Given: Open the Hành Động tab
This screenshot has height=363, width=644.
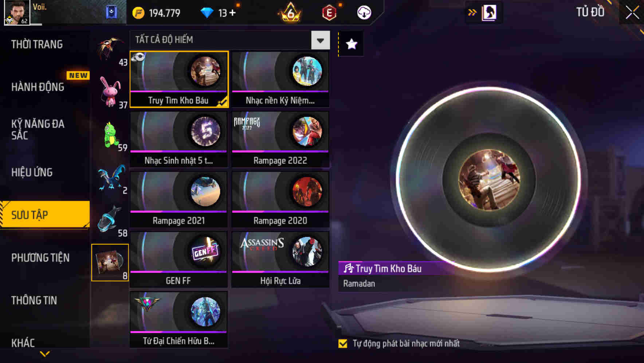Looking at the screenshot, I should (x=38, y=87).
